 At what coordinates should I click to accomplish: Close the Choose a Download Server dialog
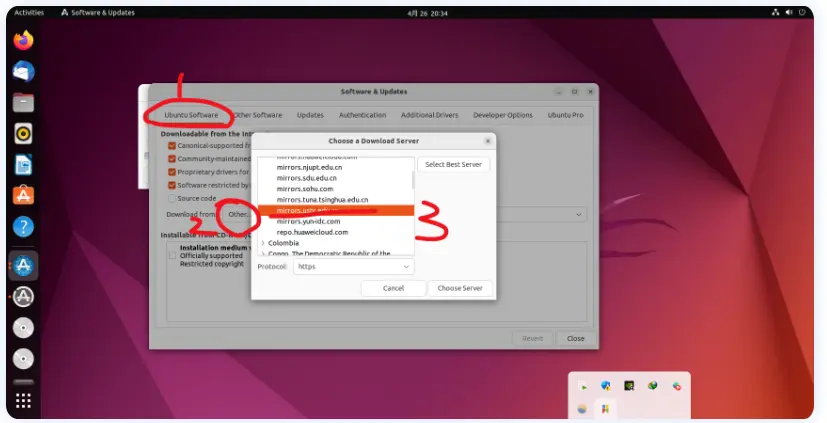pyautogui.click(x=488, y=141)
